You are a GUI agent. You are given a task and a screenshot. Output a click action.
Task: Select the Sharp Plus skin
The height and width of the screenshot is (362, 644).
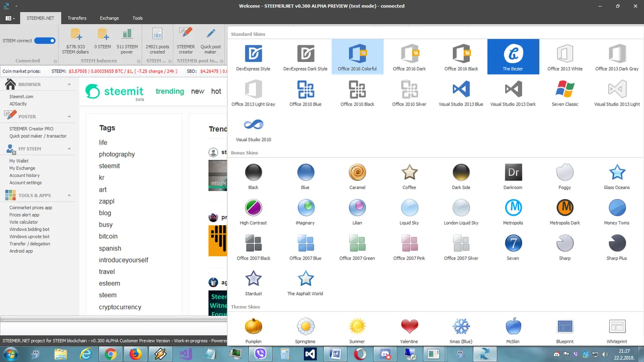click(617, 246)
